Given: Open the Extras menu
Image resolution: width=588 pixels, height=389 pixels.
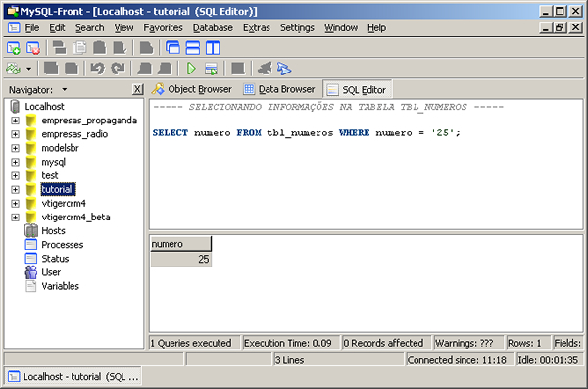Looking at the screenshot, I should tap(257, 28).
